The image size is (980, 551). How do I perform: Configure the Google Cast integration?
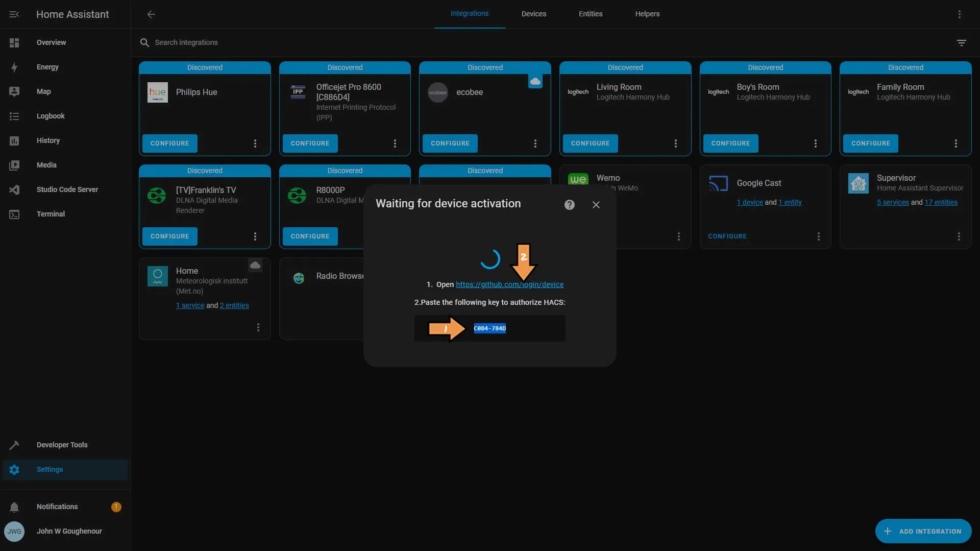point(727,236)
